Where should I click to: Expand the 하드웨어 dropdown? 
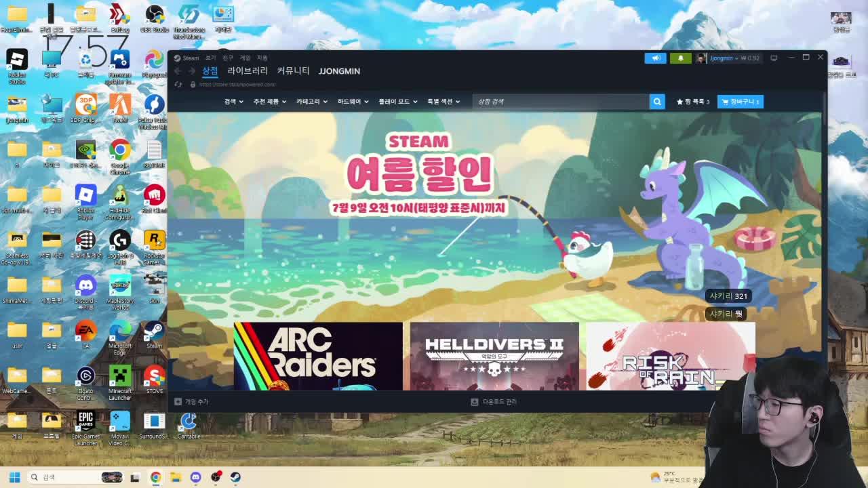coord(353,102)
